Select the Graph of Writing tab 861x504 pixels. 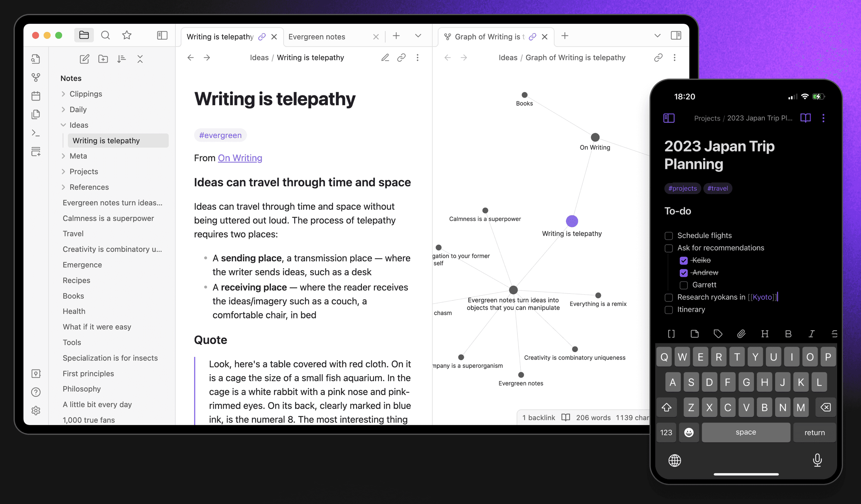coord(487,37)
